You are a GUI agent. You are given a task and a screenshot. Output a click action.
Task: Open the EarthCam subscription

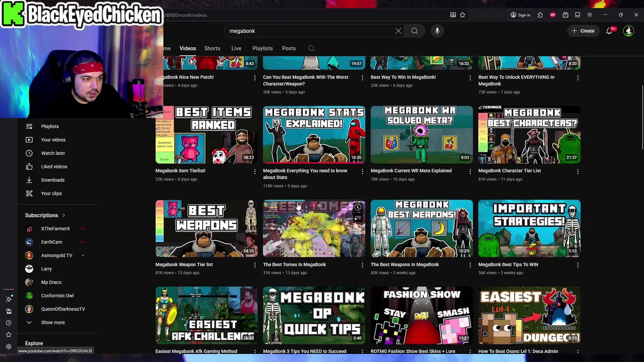(51, 242)
